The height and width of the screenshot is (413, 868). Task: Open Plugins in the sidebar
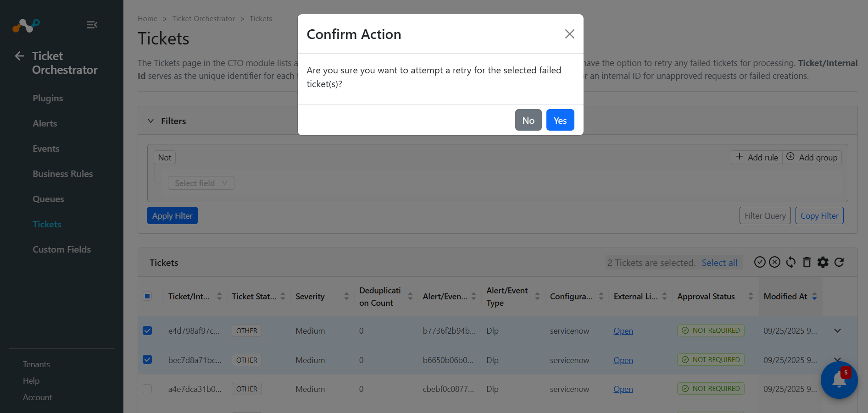(48, 98)
